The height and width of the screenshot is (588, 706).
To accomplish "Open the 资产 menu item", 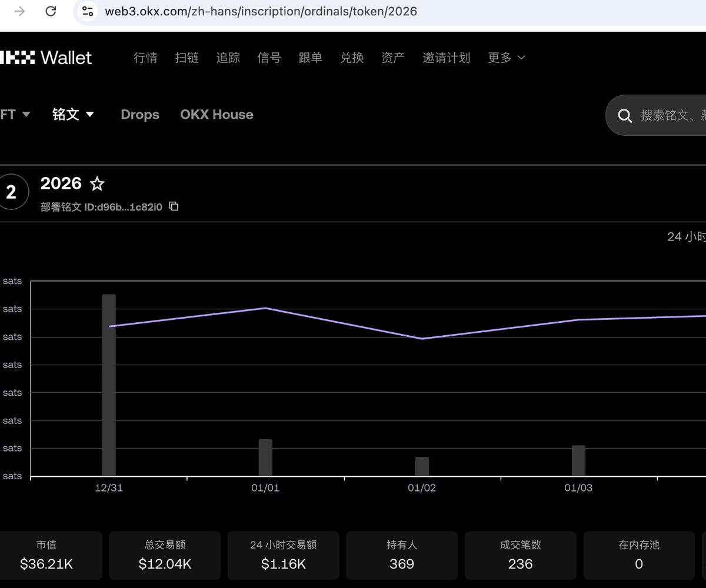I will (x=392, y=57).
